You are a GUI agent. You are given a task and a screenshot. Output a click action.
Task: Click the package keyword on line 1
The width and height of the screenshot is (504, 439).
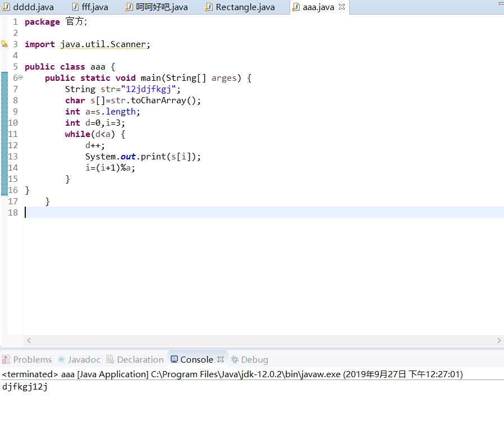[x=42, y=22]
